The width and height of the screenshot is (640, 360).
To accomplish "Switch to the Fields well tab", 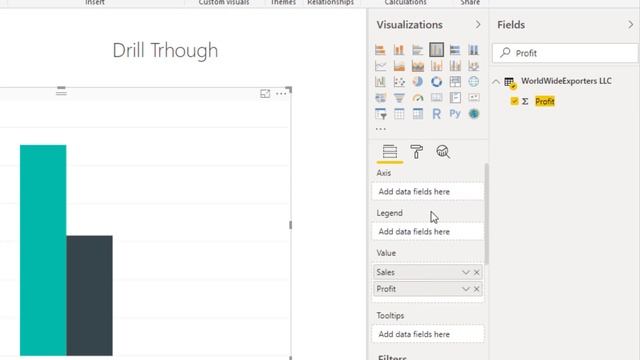I will point(390,152).
